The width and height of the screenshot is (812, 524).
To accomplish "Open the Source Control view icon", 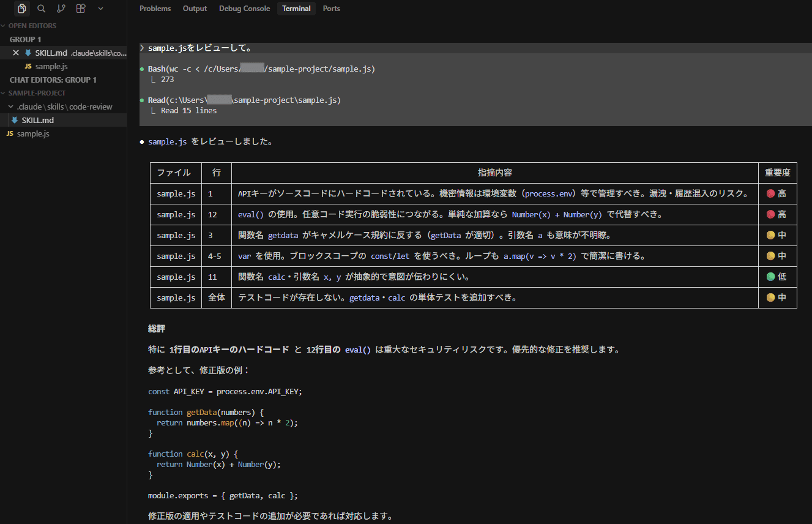I will (61, 9).
